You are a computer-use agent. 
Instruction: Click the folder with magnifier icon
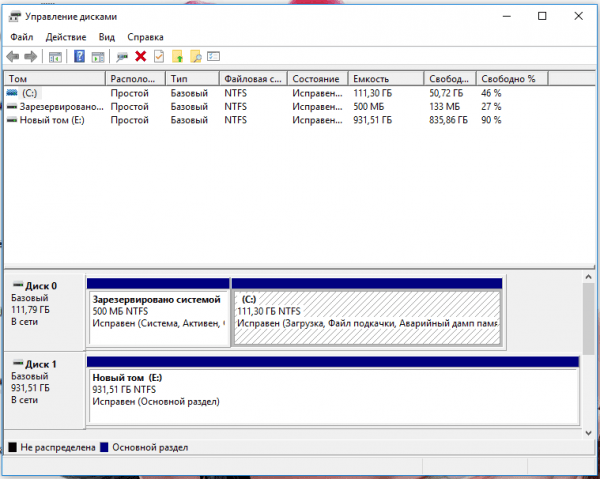[196, 57]
